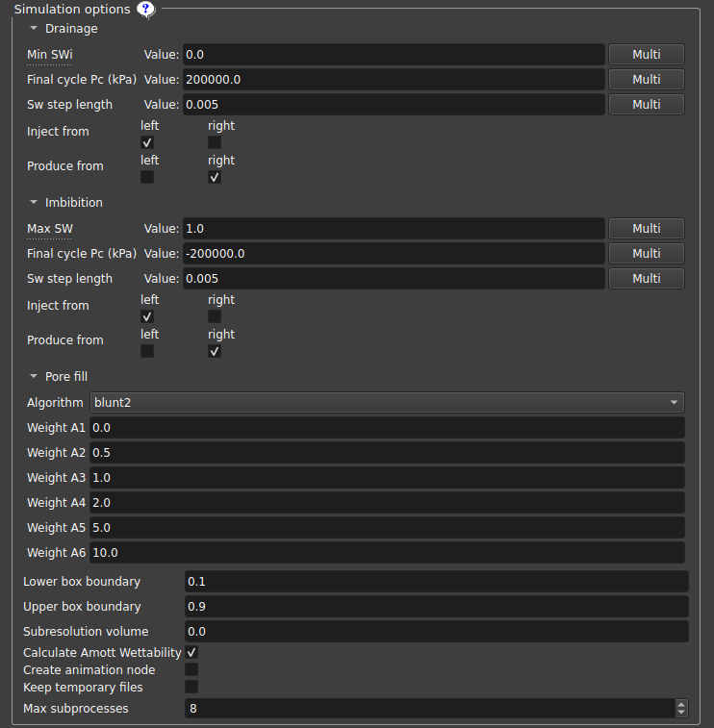Collapse the Drainage section
This screenshot has width=714, height=728.
point(34,29)
